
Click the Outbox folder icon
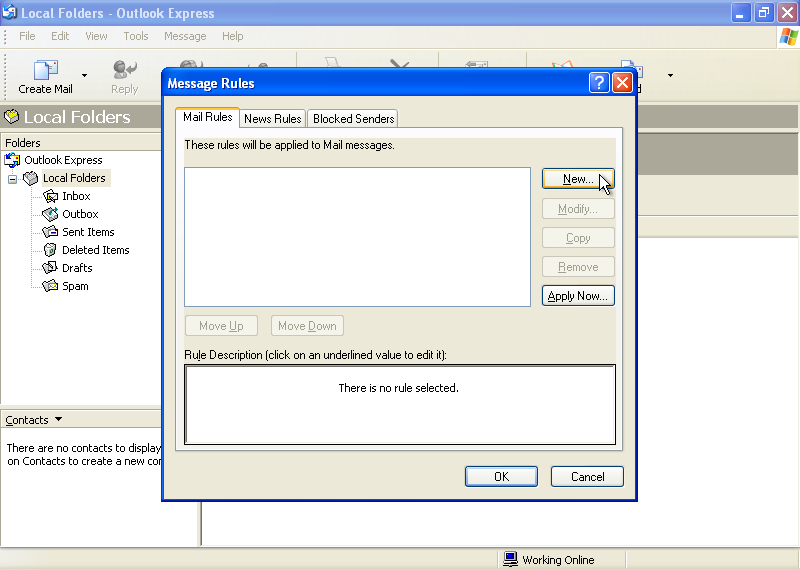tap(50, 214)
